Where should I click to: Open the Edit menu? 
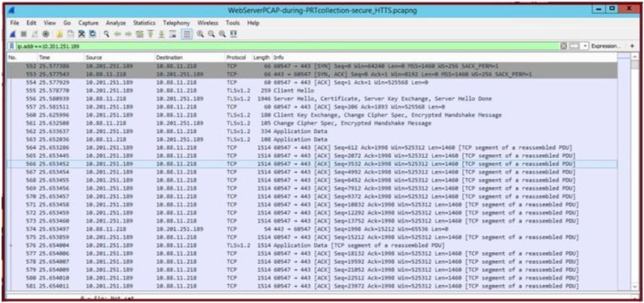32,23
